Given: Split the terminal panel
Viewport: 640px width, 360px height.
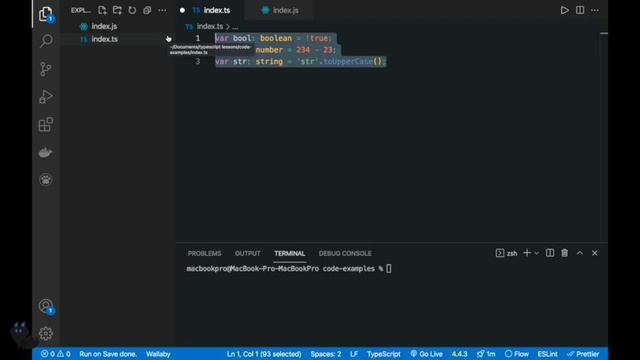Looking at the screenshot, I should 550,253.
